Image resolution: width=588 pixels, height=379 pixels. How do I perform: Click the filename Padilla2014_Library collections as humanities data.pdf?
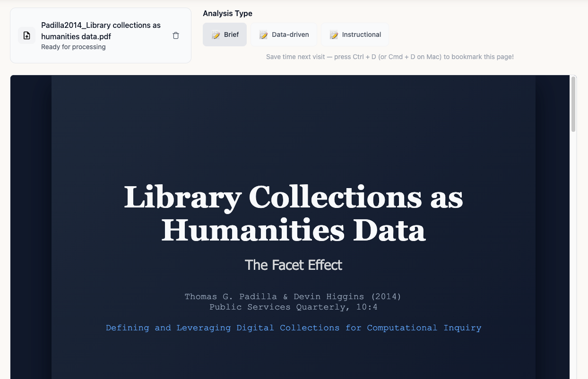coord(101,31)
